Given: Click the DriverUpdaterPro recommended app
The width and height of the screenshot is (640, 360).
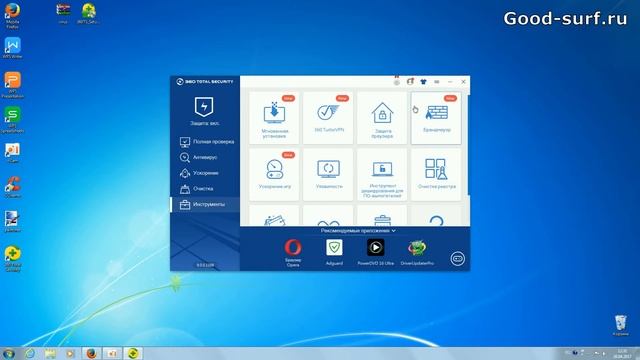Looking at the screenshot, I should 417,253.
